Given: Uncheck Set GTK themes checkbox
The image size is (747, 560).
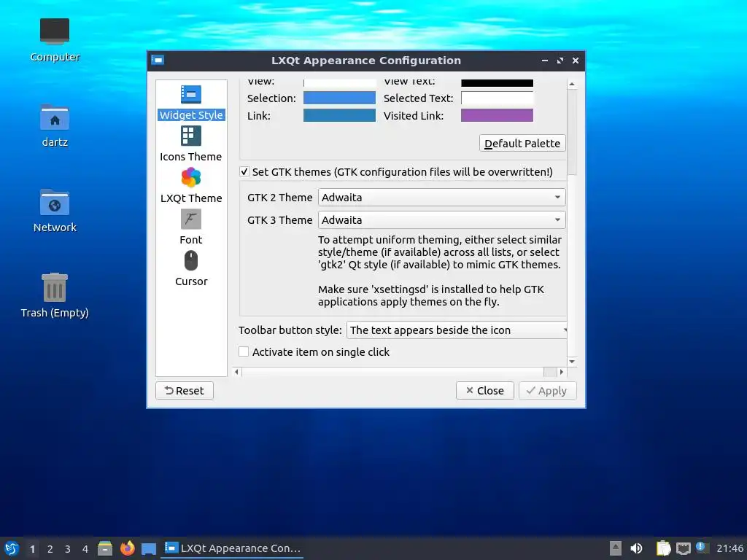Looking at the screenshot, I should point(244,171).
